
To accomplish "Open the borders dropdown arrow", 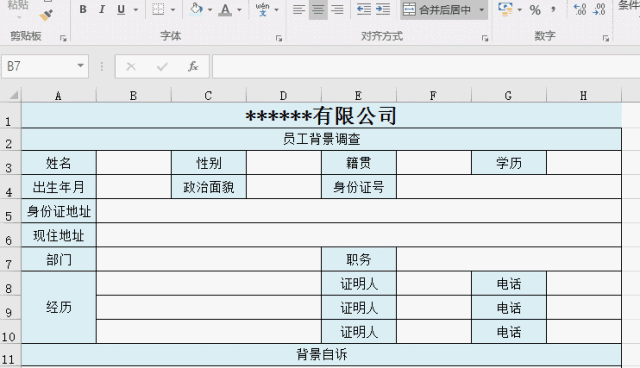I will click(173, 9).
